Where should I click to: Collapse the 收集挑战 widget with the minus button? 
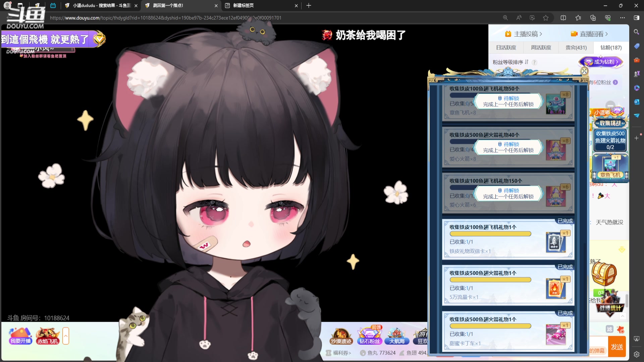[x=610, y=105]
